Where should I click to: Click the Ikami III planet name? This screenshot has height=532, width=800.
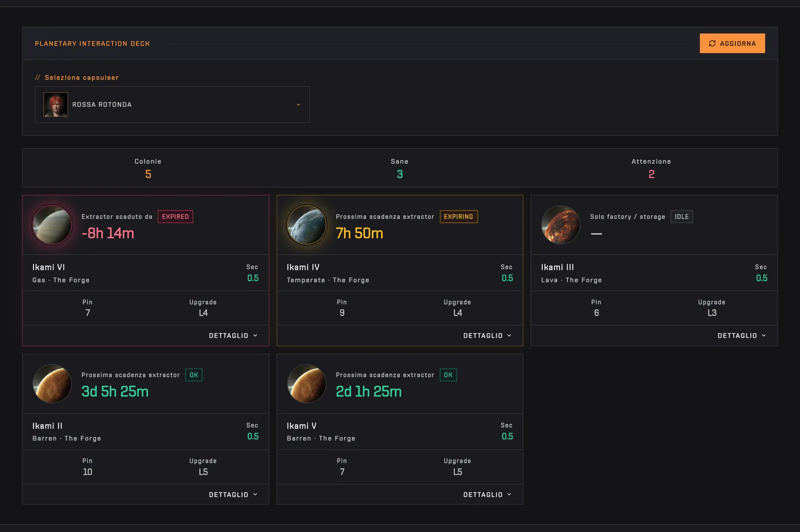click(557, 267)
